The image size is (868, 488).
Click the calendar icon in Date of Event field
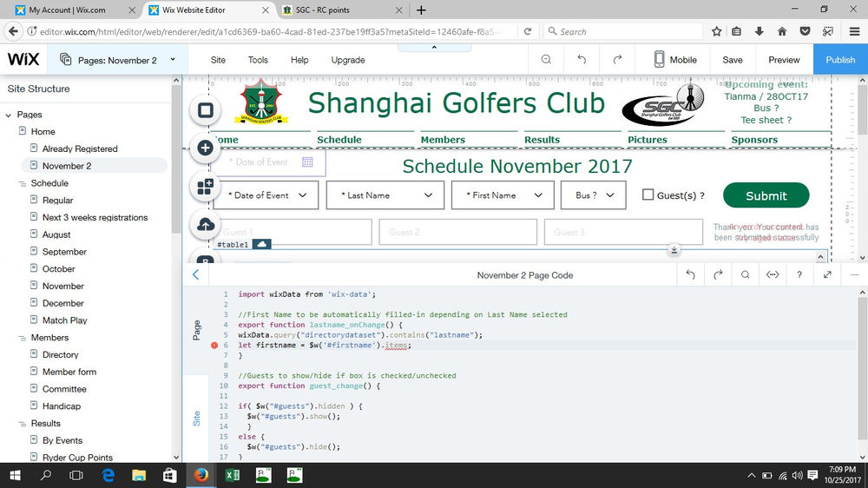point(307,162)
